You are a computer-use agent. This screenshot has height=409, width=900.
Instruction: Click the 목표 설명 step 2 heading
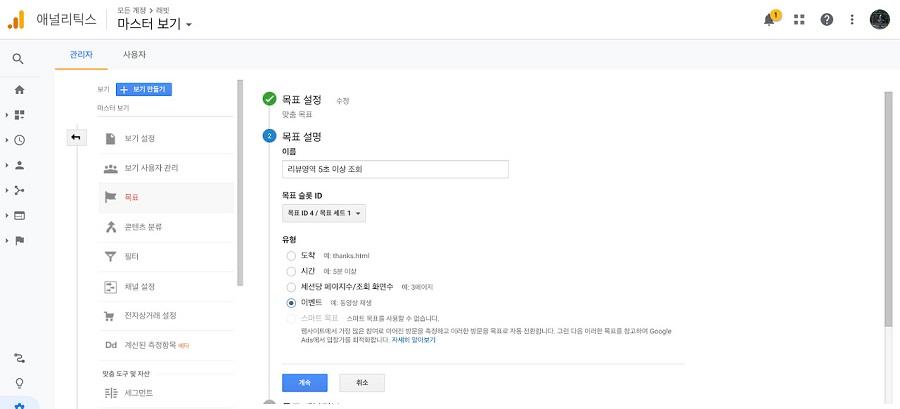point(301,137)
